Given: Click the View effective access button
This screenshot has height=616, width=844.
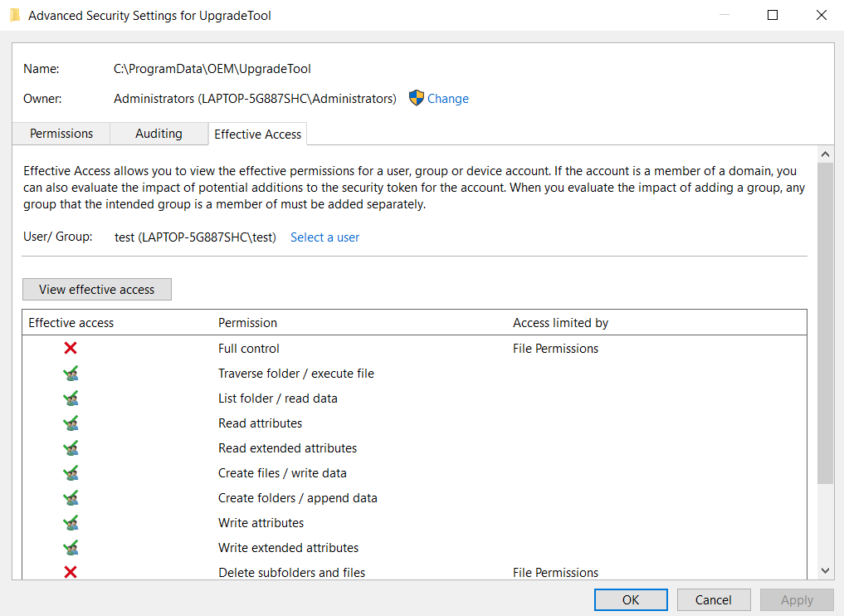Looking at the screenshot, I should (97, 289).
